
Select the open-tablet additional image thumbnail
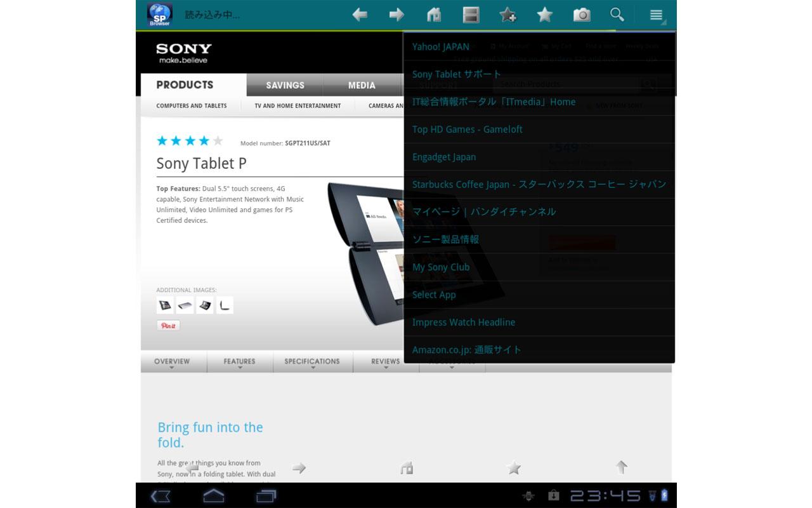point(165,305)
